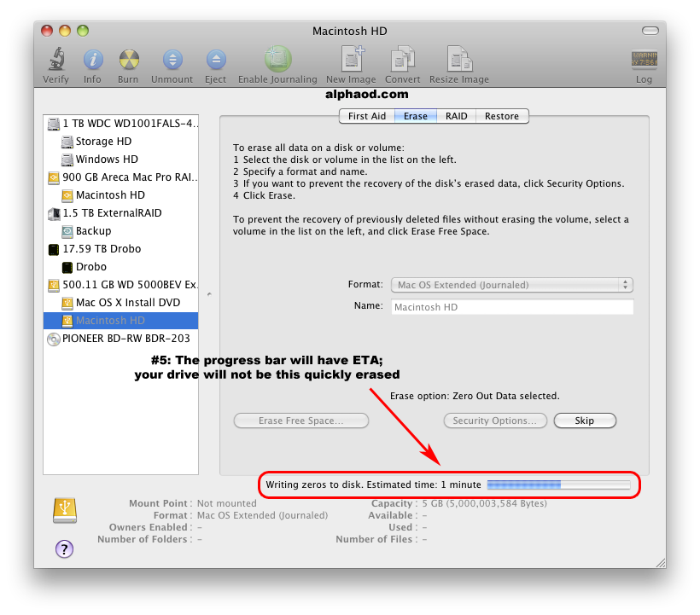
Task: Open the Format dropdown Mac OS Extended (Journaled)
Action: (512, 285)
